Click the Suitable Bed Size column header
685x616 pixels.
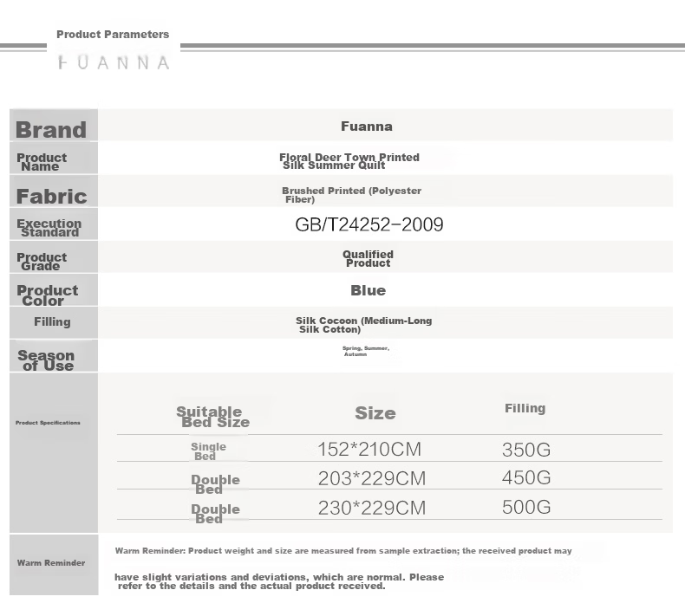(212, 417)
